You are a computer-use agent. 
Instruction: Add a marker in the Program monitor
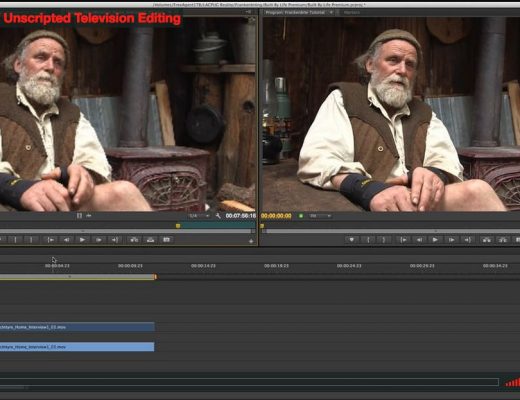352,240
